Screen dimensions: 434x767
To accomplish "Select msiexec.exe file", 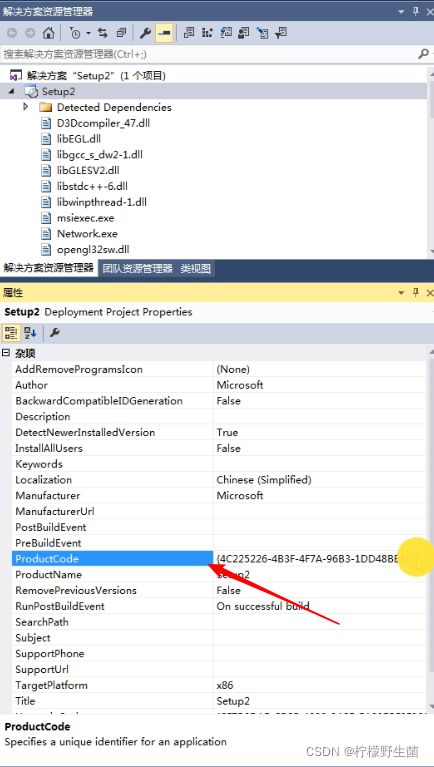I will tap(86, 218).
